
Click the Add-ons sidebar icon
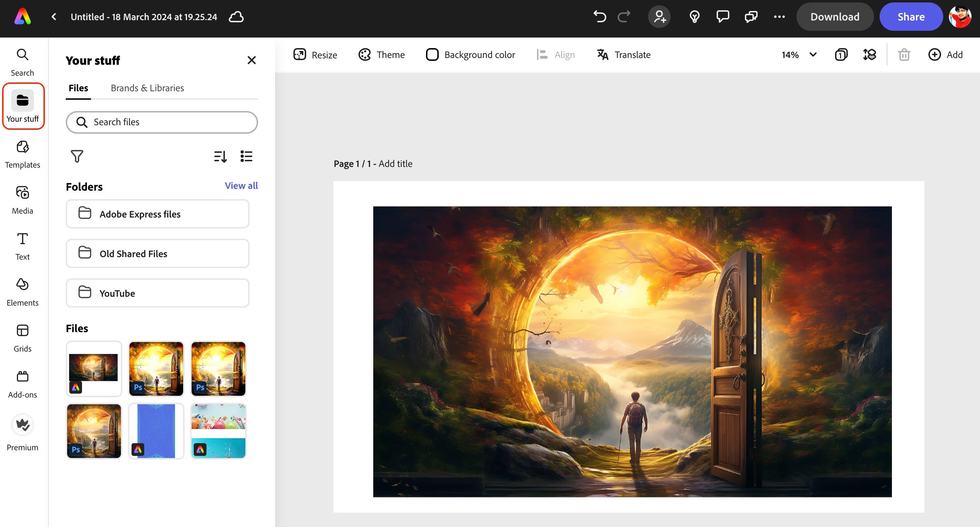pyautogui.click(x=22, y=383)
